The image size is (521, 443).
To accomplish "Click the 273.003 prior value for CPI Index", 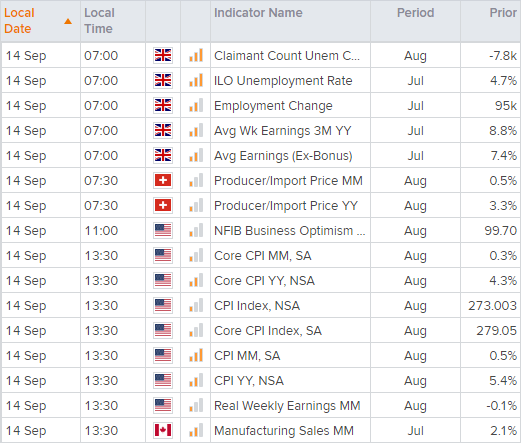I will 492,305.
